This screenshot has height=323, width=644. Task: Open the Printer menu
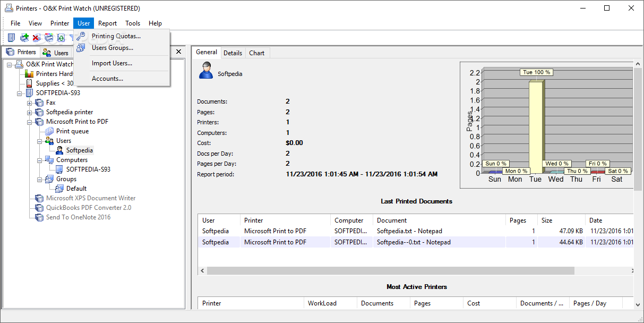point(59,23)
